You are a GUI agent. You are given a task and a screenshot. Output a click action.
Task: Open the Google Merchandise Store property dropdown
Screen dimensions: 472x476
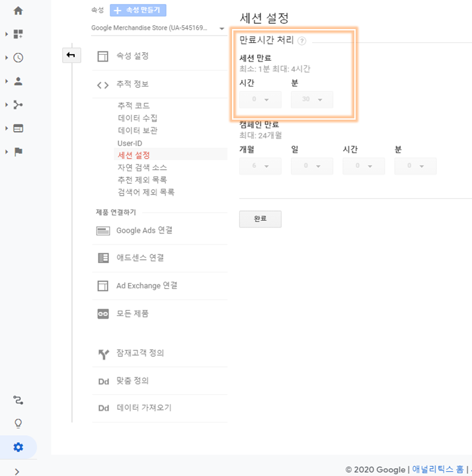(x=158, y=28)
